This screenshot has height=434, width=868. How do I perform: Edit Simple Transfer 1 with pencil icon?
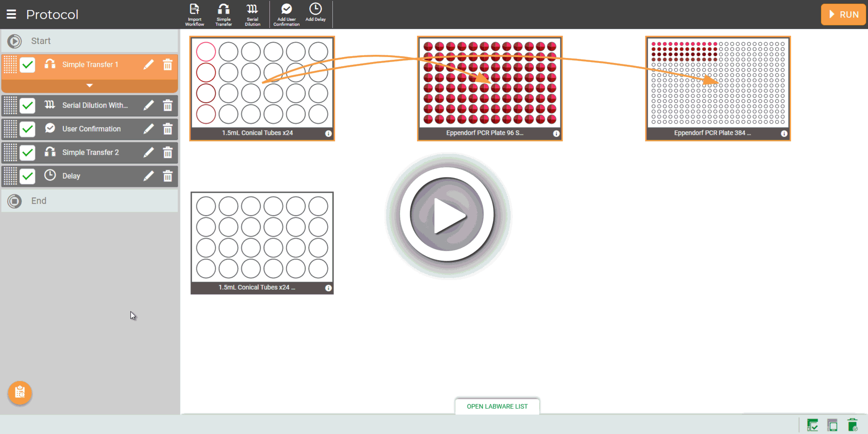pos(148,65)
